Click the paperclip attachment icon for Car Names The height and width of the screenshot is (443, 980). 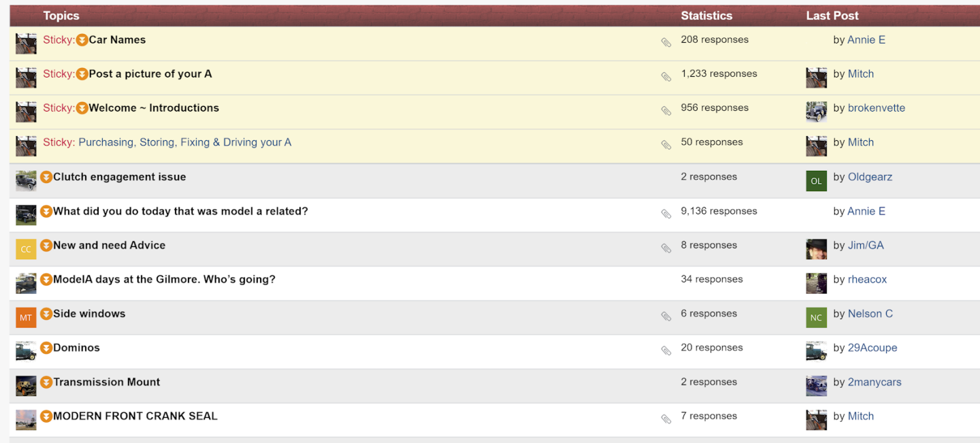click(666, 43)
